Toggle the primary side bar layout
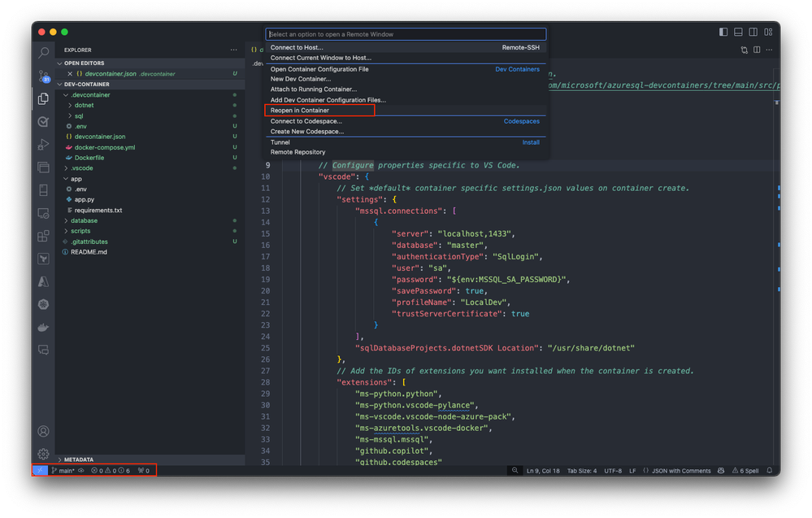Viewport: 812px width, 518px height. click(723, 32)
